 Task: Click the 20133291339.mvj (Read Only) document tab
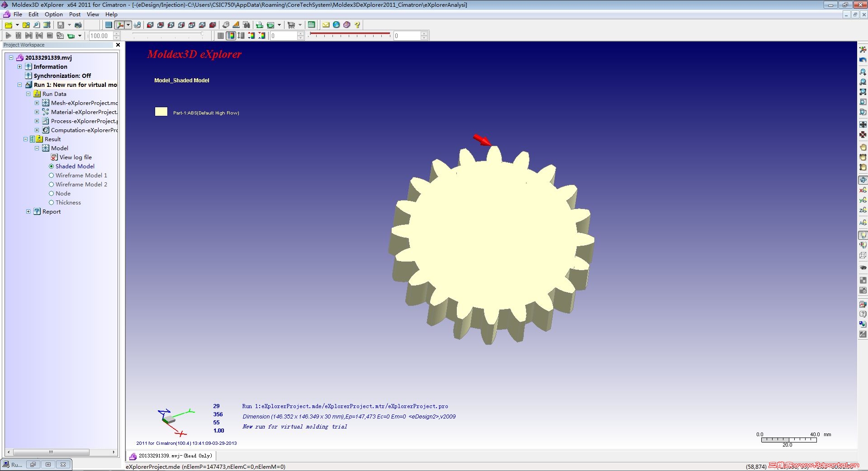point(171,456)
